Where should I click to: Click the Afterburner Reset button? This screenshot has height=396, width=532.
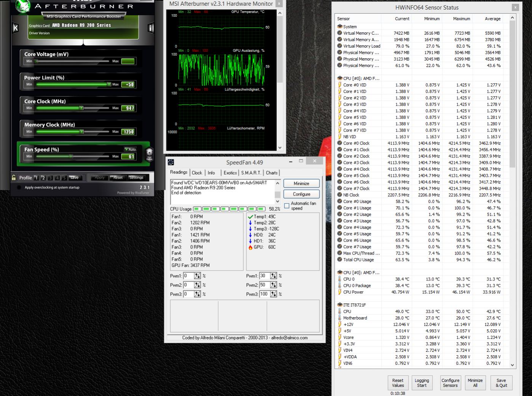118,178
